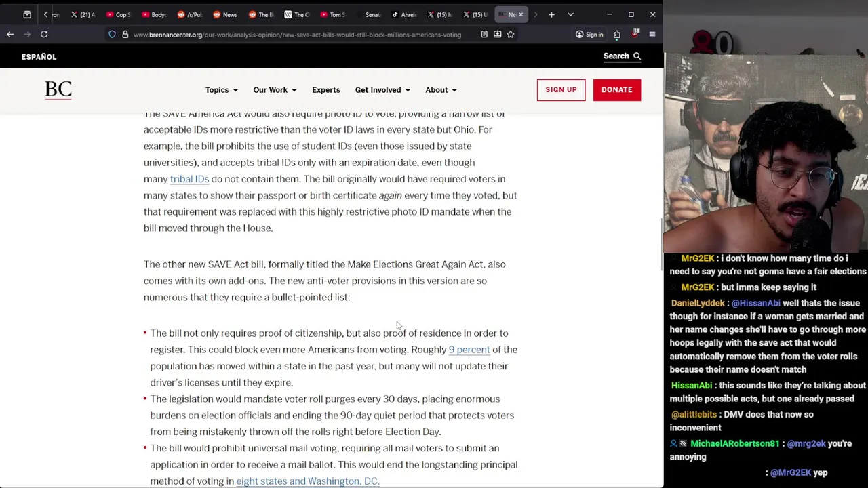Go back with the browser back arrow
The width and height of the screenshot is (868, 488).
click(10, 34)
